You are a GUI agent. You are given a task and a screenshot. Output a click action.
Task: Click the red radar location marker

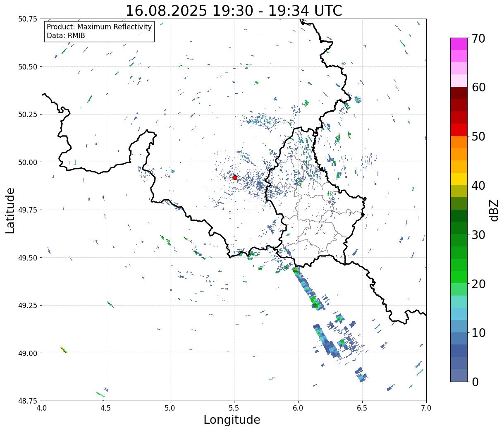tap(235, 177)
